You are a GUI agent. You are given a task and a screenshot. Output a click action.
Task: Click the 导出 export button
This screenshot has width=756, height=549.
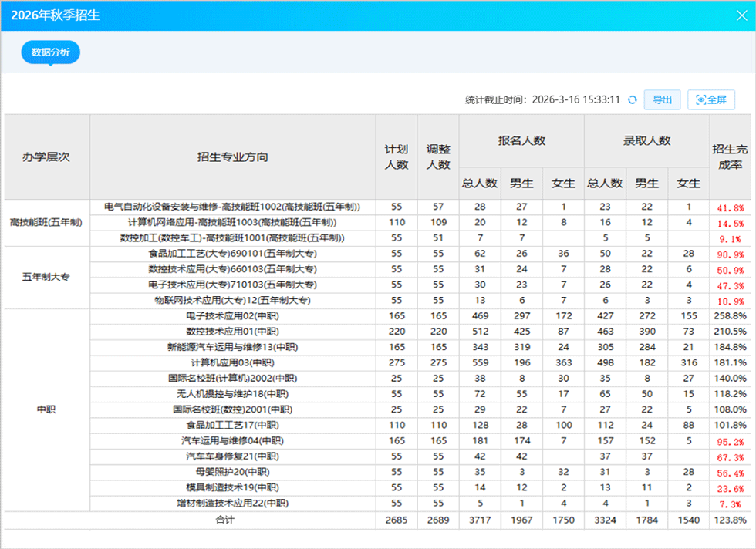coord(662,99)
